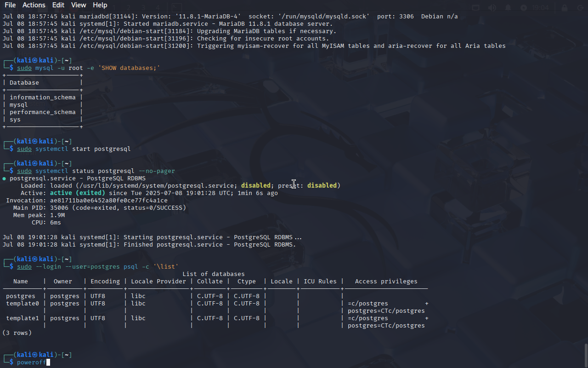Screen dimensions: 588x368
Task: Click the Invocation ID 'ae81711ba0e6452a80fe0ce77fc4a1ce'
Action: click(x=109, y=201)
